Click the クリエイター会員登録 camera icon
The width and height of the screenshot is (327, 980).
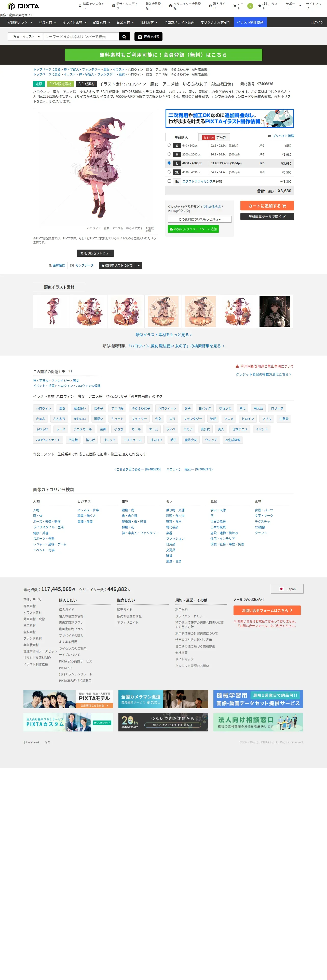click(x=171, y=6)
